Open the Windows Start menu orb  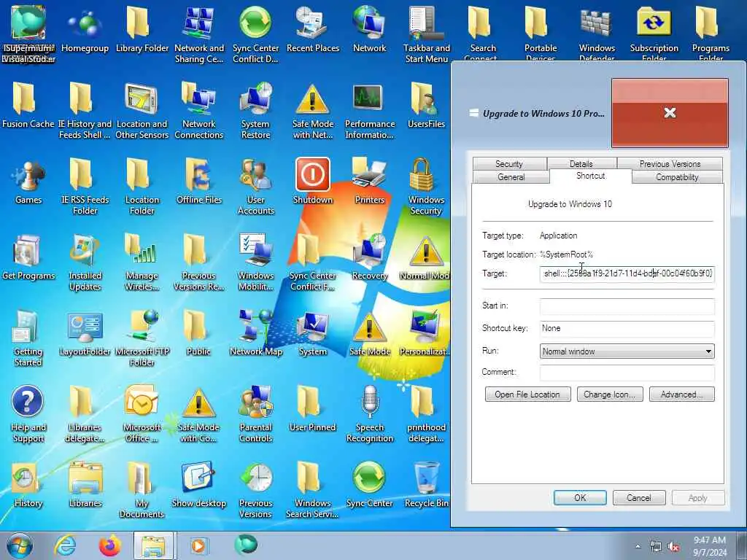point(20,545)
